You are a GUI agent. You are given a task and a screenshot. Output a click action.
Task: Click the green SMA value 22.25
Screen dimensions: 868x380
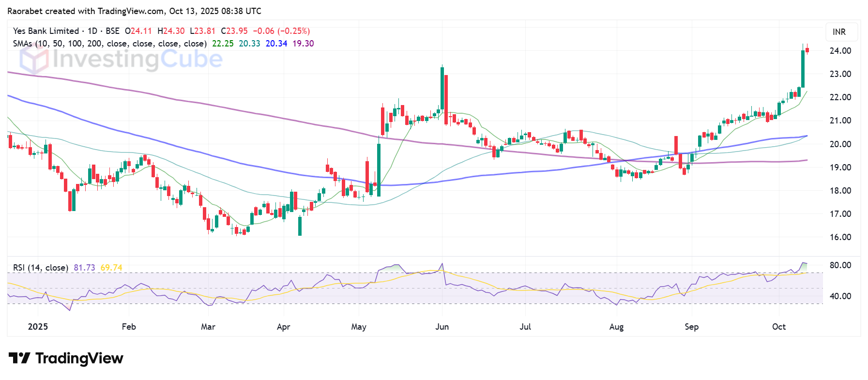(223, 44)
